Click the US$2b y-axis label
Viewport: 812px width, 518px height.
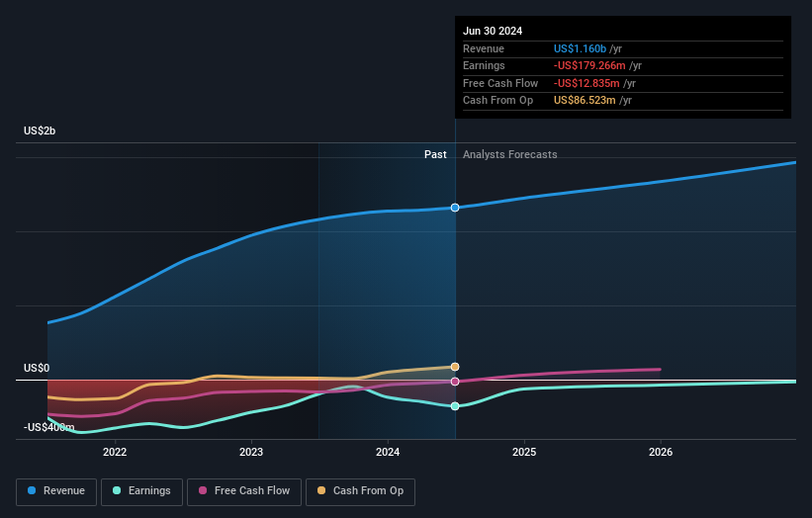click(40, 130)
